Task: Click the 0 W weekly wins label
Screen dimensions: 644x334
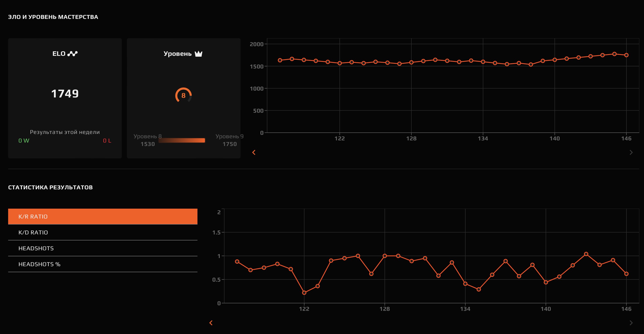Action: 24,141
